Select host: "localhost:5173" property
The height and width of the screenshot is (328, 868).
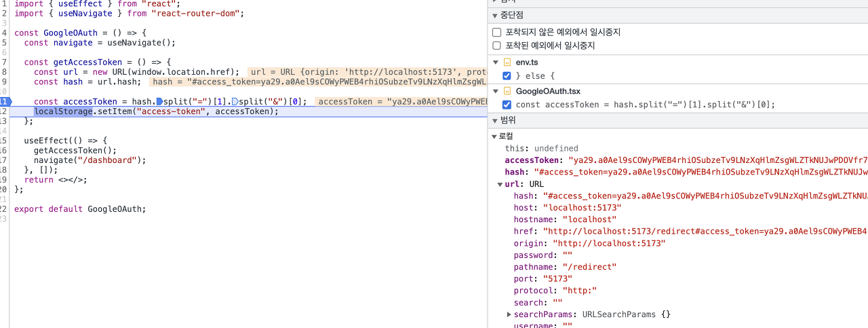tap(567, 208)
